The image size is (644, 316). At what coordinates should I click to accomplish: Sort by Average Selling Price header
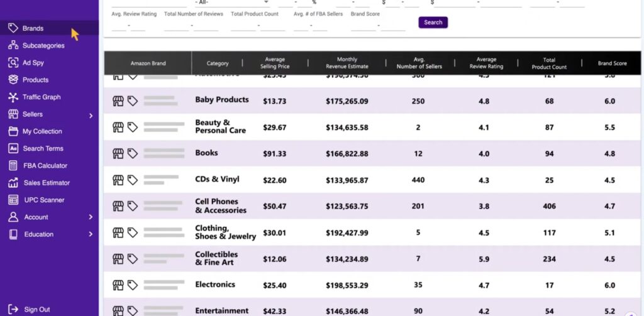tap(275, 63)
